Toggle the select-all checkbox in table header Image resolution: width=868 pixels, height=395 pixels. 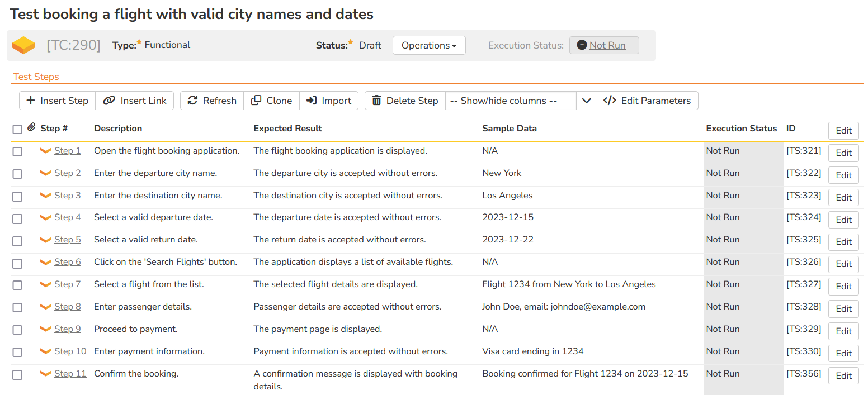17,129
